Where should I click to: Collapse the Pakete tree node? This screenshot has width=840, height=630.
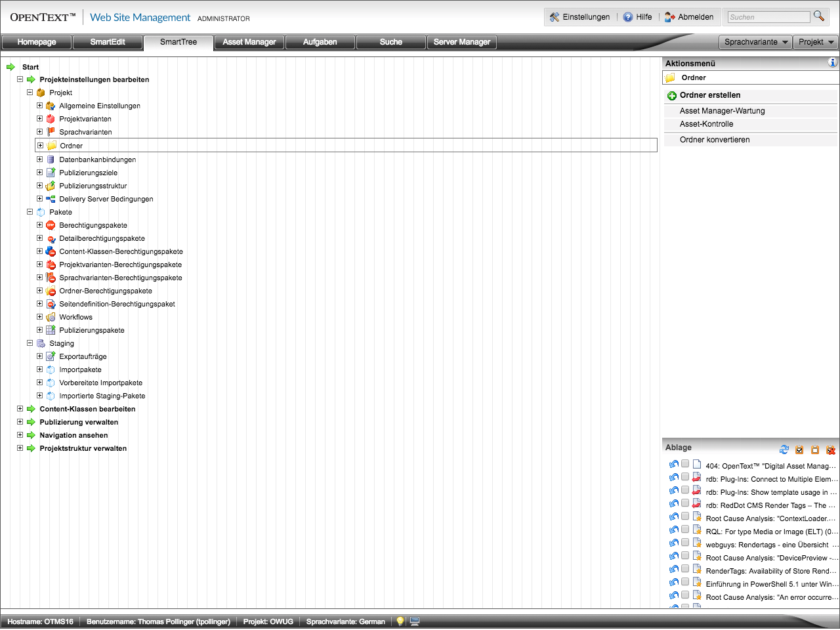point(30,212)
